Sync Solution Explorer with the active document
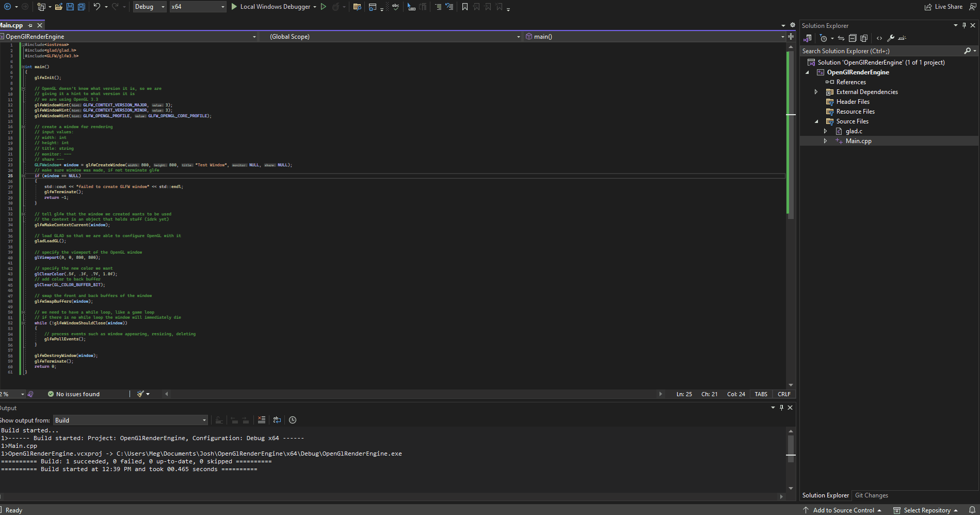The width and height of the screenshot is (980, 515). coord(841,38)
